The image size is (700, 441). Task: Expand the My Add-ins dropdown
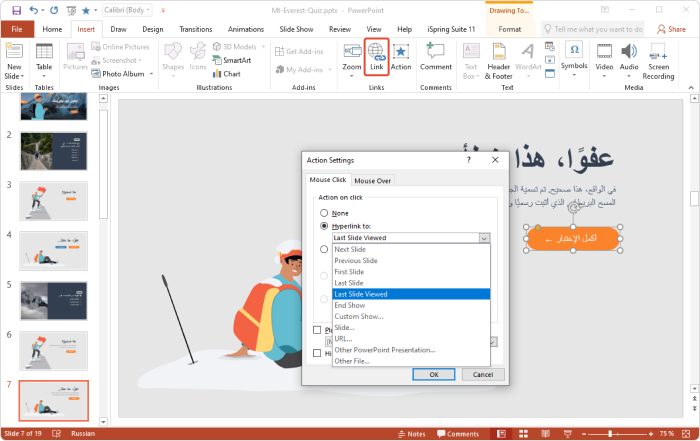(330, 70)
